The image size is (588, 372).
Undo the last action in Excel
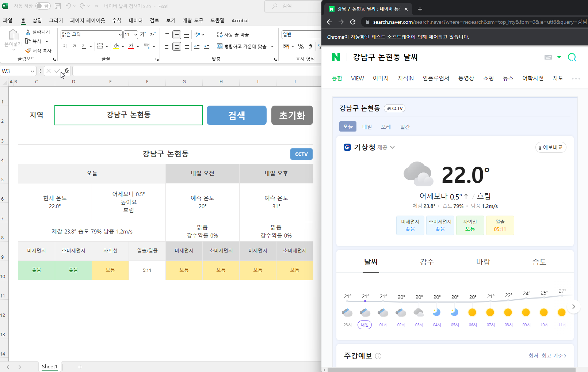pyautogui.click(x=68, y=6)
